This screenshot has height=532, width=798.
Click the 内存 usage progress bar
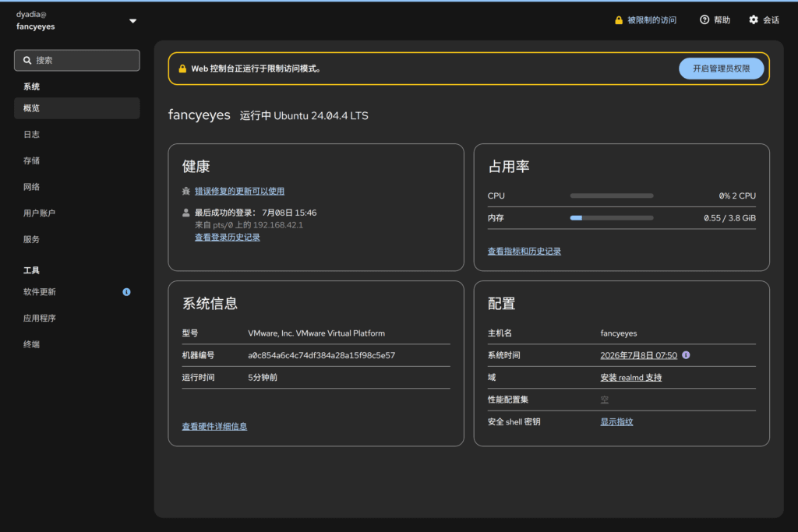[611, 218]
